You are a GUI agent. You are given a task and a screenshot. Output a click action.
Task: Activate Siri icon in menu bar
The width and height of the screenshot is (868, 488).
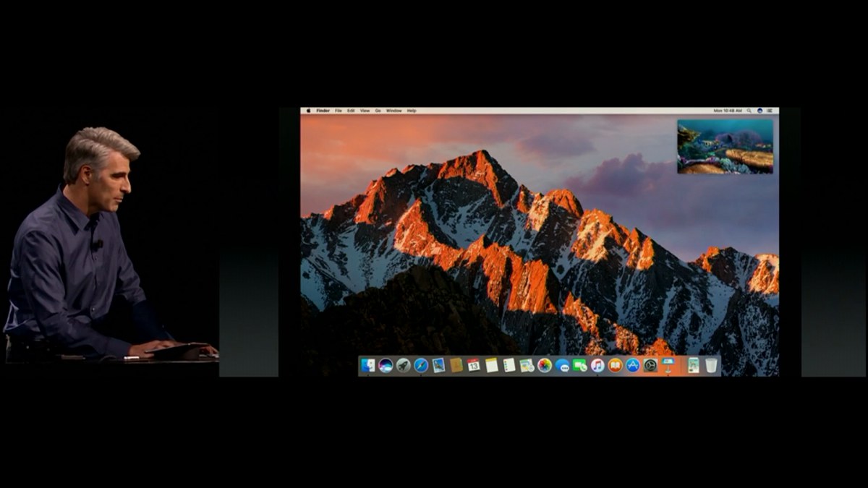point(759,111)
